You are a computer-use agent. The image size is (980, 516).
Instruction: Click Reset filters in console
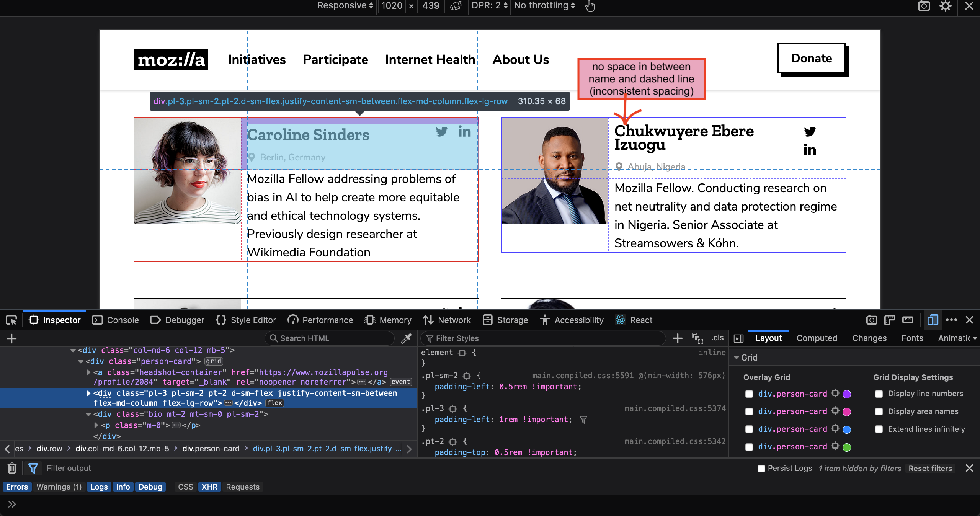pos(930,468)
